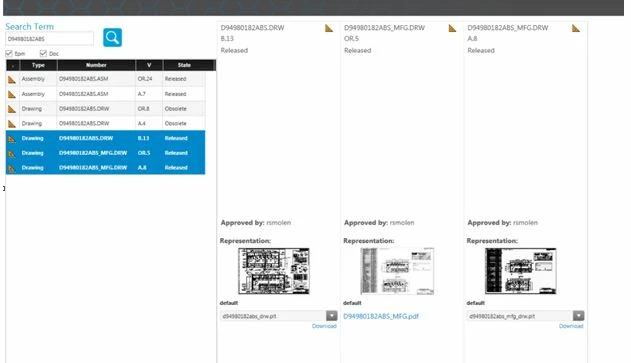Image resolution: width=631 pixels, height=363 pixels.
Task: Click the icon on the Assembly OR.24 row
Action: coord(12,80)
